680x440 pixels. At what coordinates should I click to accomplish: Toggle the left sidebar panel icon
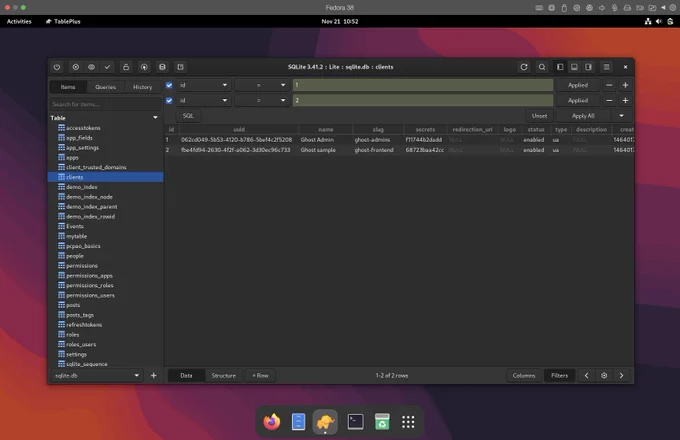[560, 67]
